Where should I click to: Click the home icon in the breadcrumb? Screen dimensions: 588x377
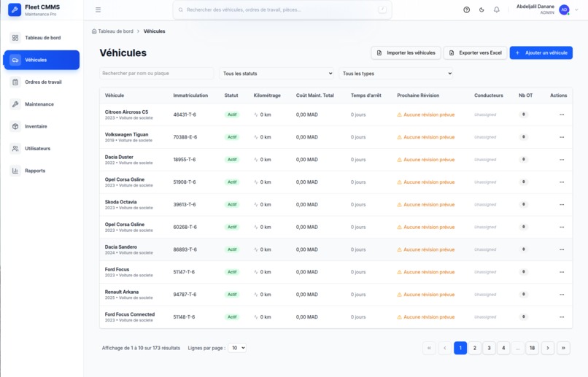[x=94, y=31]
